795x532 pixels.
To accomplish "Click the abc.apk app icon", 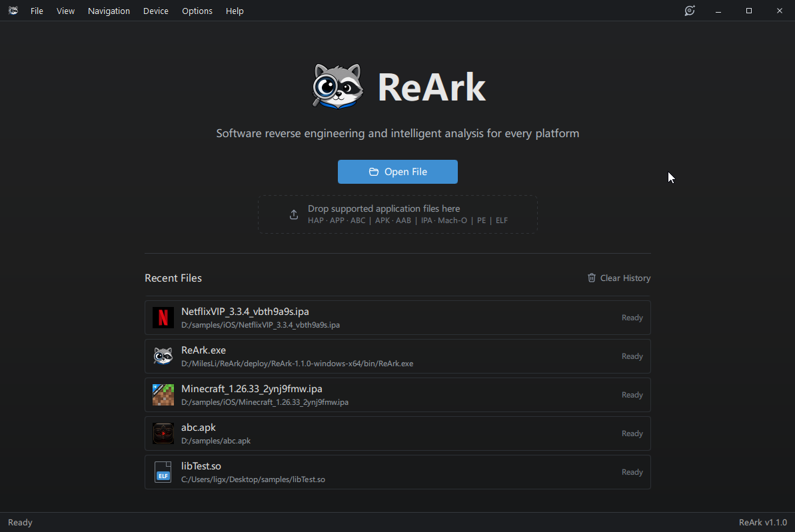I will click(x=163, y=433).
